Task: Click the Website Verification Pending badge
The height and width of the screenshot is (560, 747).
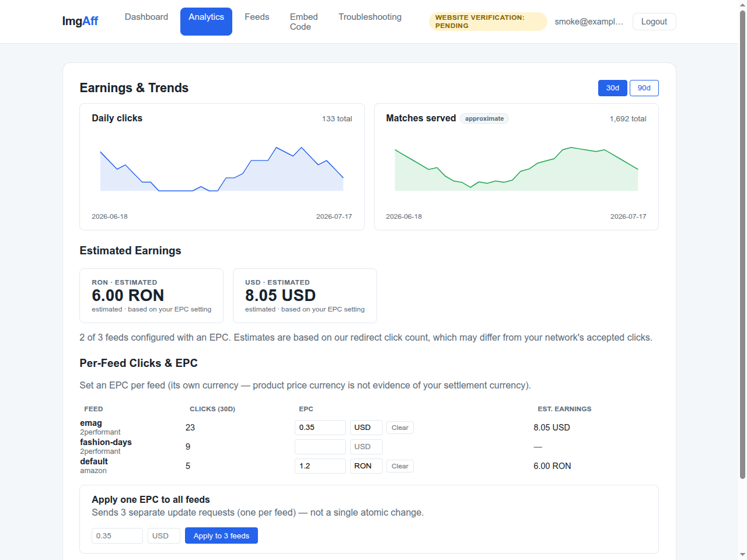Action: (x=488, y=22)
